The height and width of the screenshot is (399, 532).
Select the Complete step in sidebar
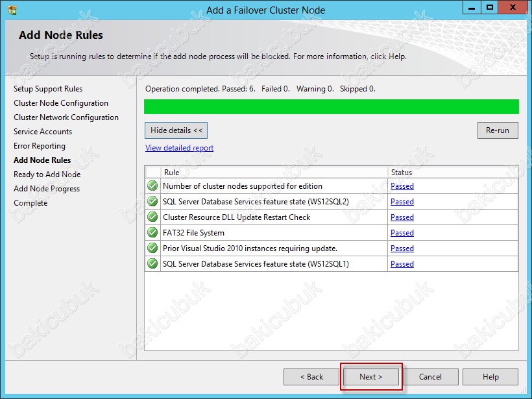(30, 203)
